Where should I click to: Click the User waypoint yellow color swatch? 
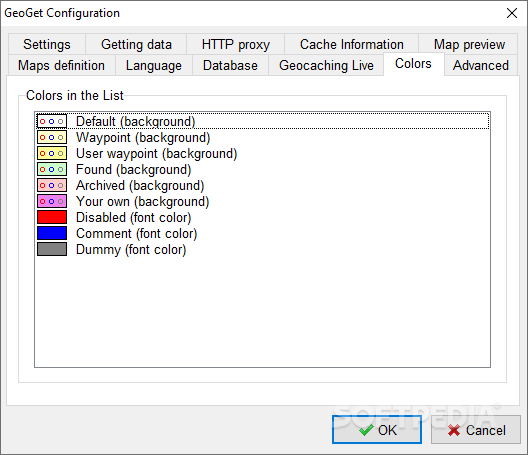52,153
